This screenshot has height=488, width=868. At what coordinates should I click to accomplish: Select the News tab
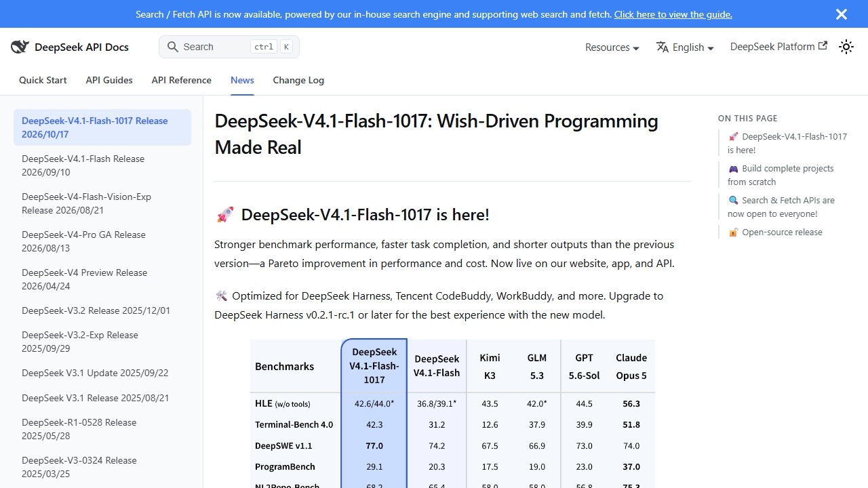tap(242, 80)
